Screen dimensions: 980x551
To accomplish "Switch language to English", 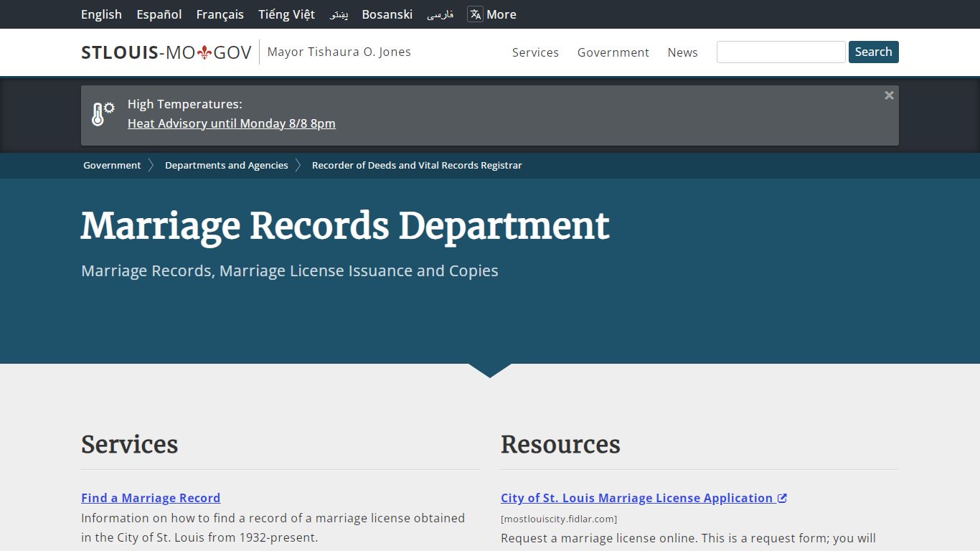I will point(101,14).
